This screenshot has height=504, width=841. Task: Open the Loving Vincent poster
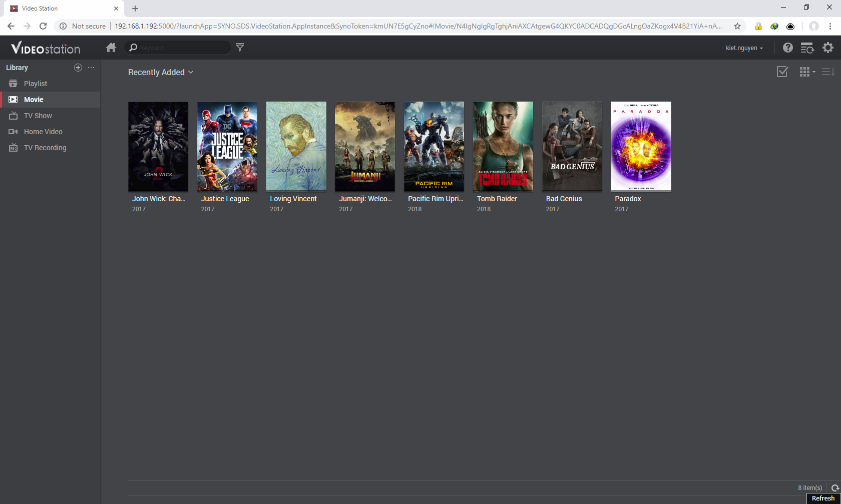pyautogui.click(x=296, y=146)
